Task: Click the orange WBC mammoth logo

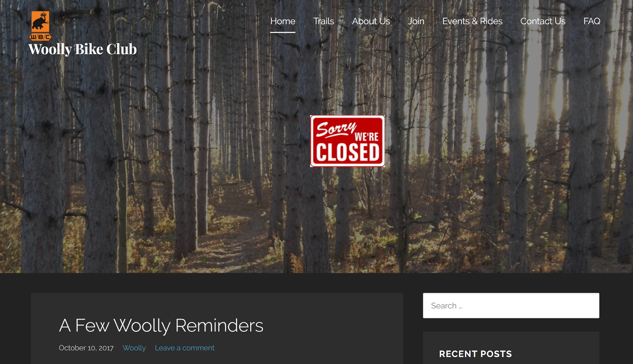Action: point(40,26)
